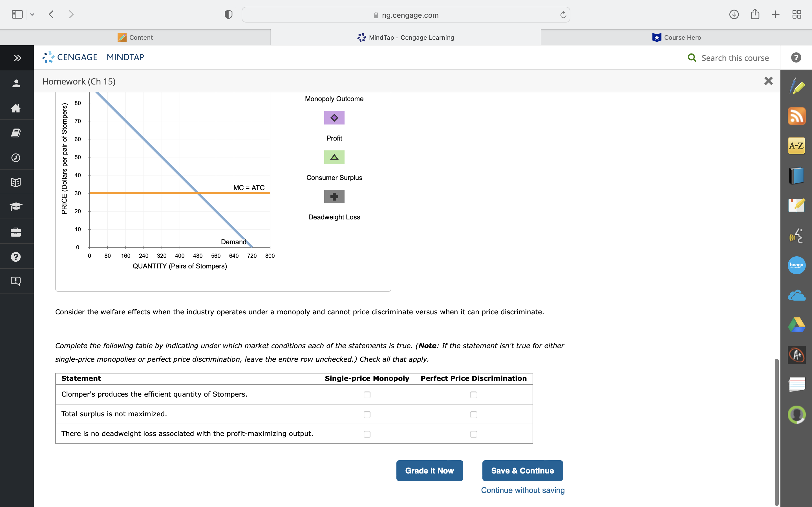
Task: Click Continue without saving link
Action: point(522,490)
